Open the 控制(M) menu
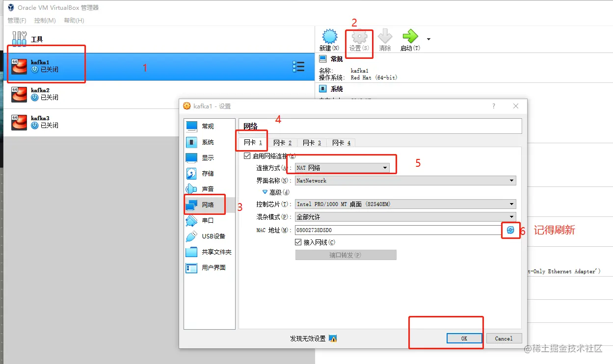Viewport: 613px width, 364px height. click(x=45, y=21)
